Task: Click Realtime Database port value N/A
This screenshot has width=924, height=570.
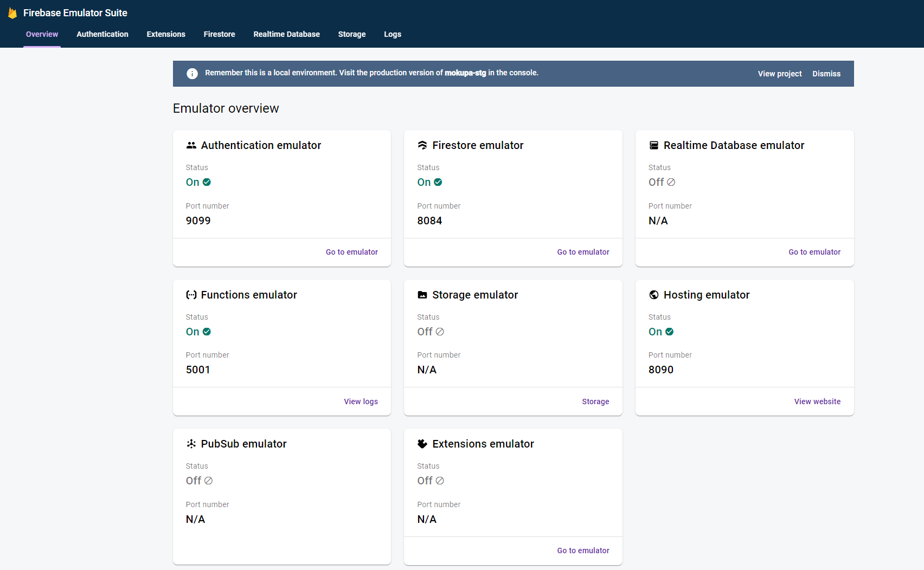Action: coord(658,221)
